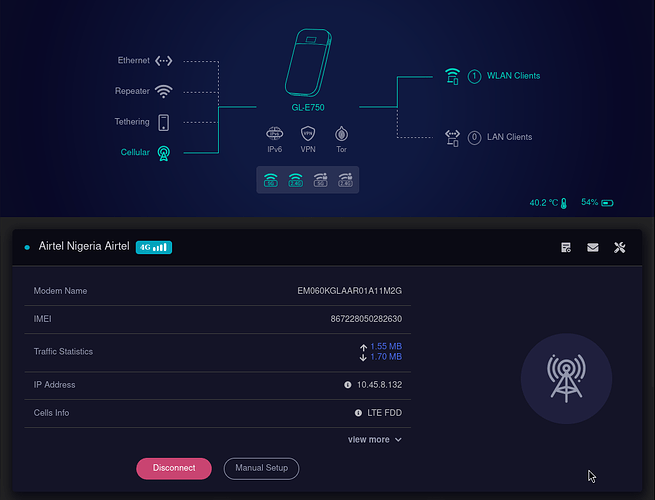
Task: Open the IPv6 globe icon
Action: point(274,134)
